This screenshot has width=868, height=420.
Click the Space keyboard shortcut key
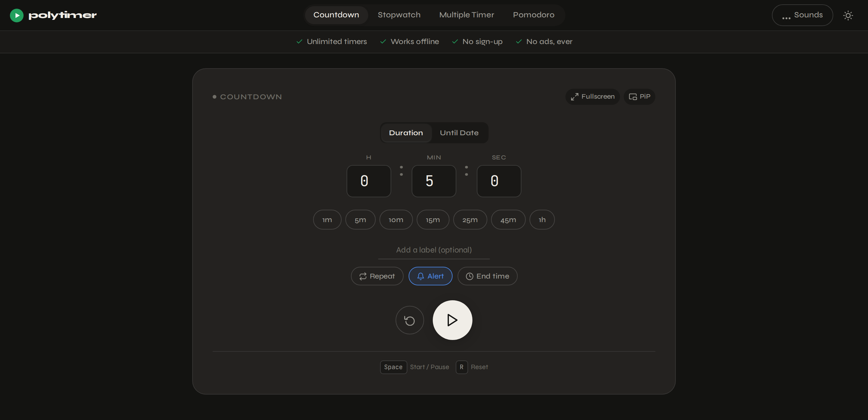[x=393, y=367]
